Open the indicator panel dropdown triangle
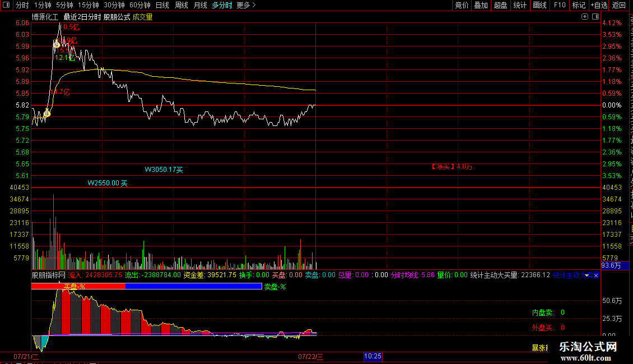Viewport: 633px width, 364px height. point(587,275)
